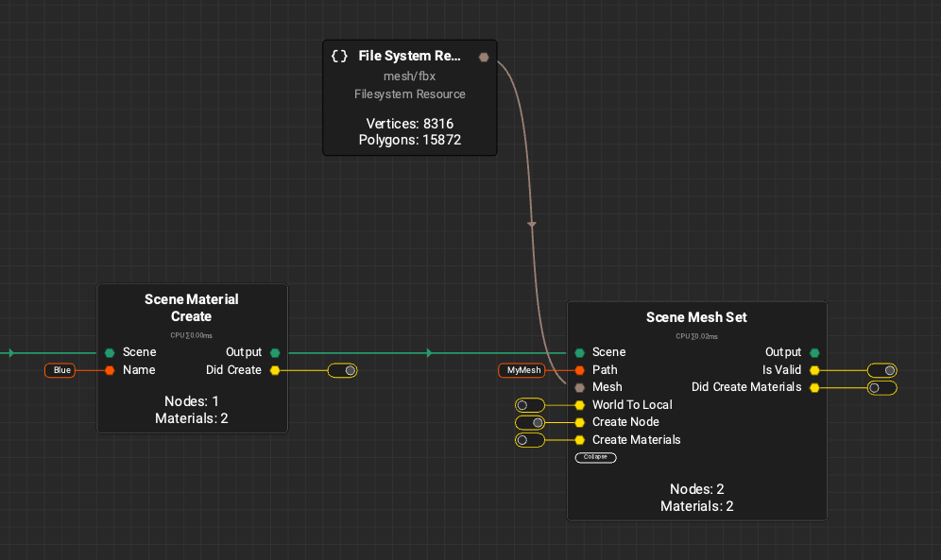Image resolution: width=941 pixels, height=560 pixels.
Task: Click Output port on Scene Mesh Set
Action: (x=814, y=352)
